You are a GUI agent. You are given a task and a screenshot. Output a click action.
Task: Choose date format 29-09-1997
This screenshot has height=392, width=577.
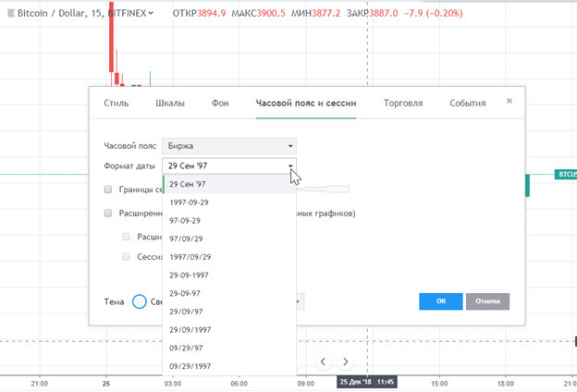(x=229, y=276)
